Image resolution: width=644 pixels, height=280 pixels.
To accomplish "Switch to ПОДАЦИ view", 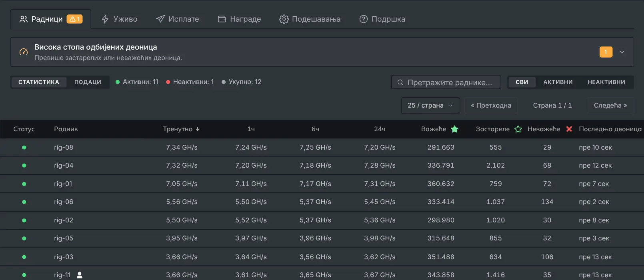I will [88, 82].
